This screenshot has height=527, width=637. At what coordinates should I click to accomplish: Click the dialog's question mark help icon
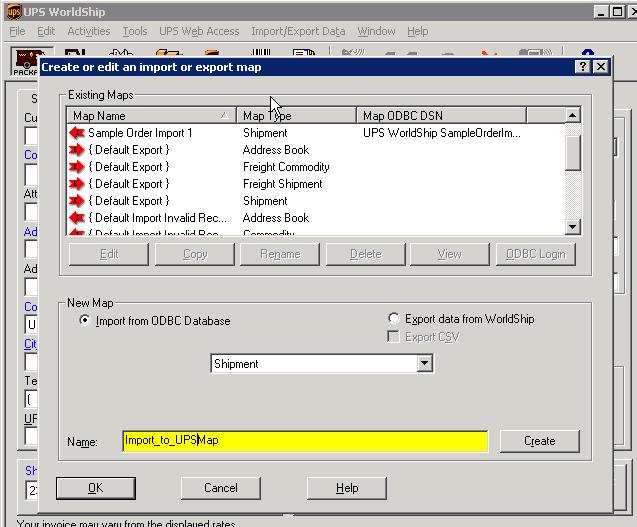[x=582, y=67]
